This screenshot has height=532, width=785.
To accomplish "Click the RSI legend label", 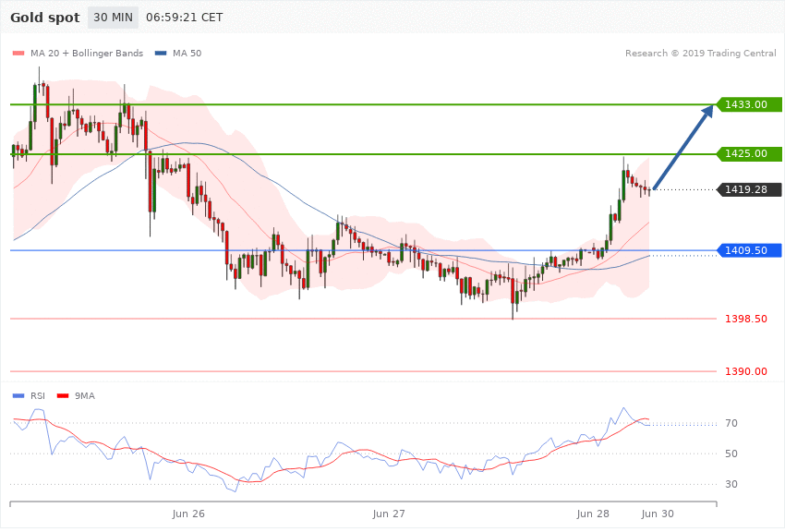I will [38, 396].
